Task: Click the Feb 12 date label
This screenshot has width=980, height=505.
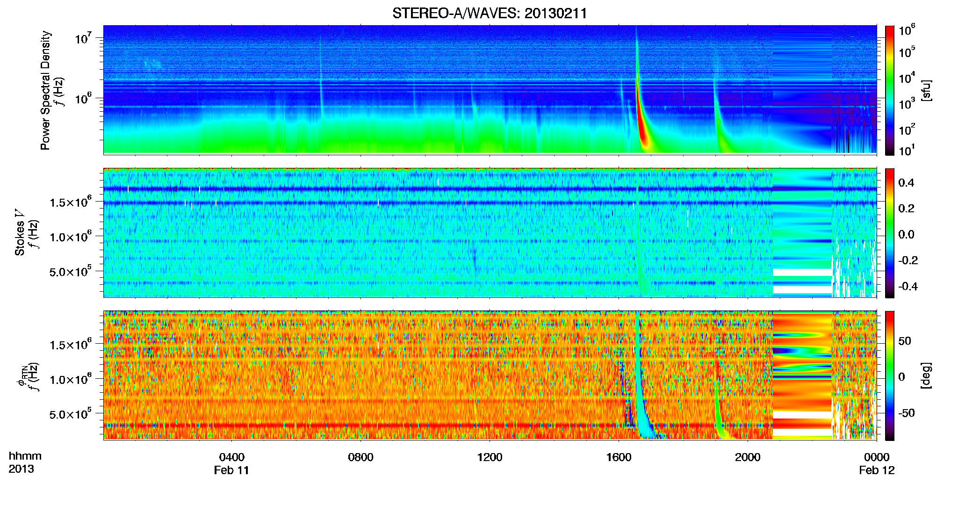Action: [877, 470]
